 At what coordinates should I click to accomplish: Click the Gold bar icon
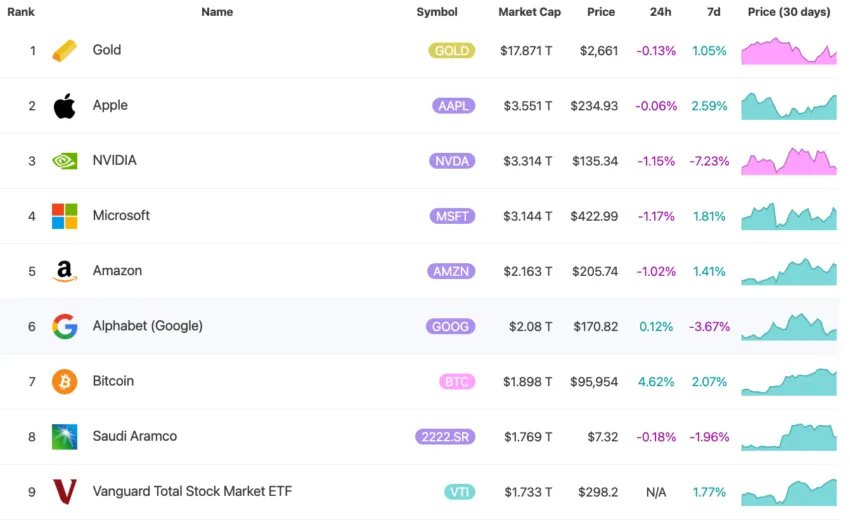[x=64, y=50]
